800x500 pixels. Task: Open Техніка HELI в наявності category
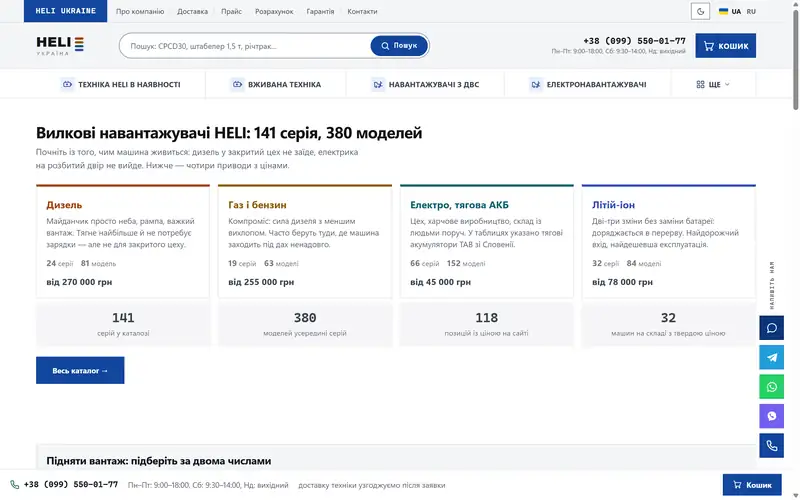[120, 84]
